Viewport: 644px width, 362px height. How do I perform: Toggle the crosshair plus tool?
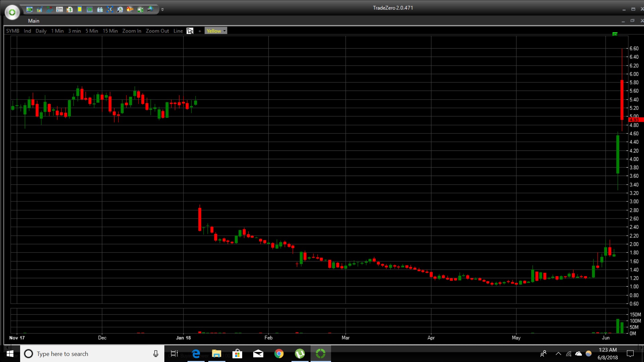click(x=200, y=31)
